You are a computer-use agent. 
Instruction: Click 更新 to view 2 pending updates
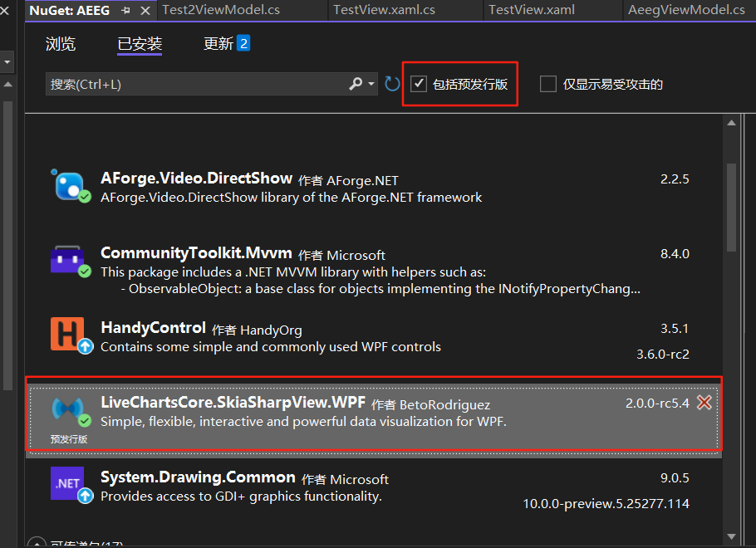pos(218,44)
